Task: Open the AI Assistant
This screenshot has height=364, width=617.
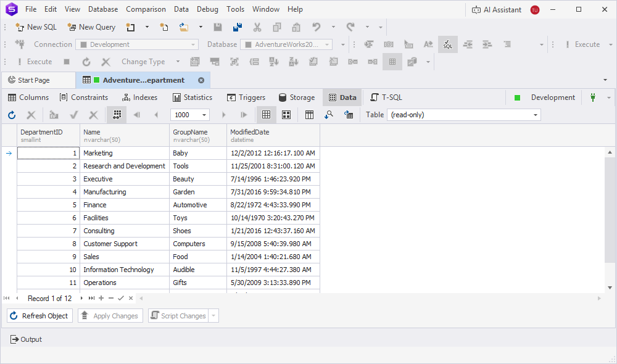Action: [496, 10]
